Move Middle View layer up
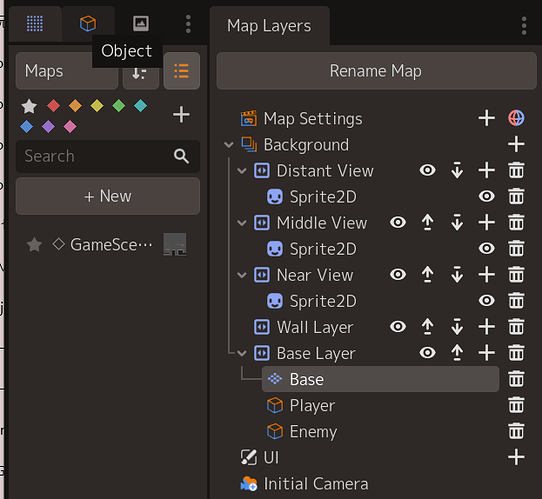Viewport: 542px width, 499px height. pos(428,222)
